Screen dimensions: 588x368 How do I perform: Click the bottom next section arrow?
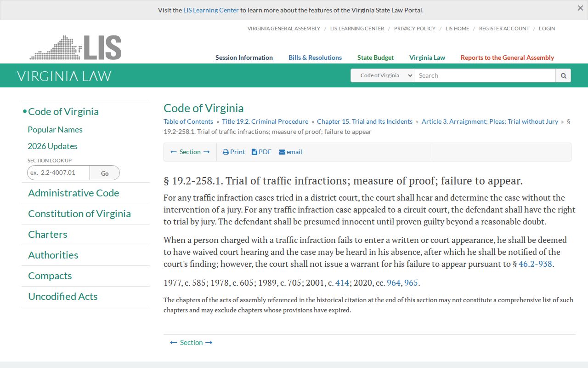pyautogui.click(x=209, y=343)
